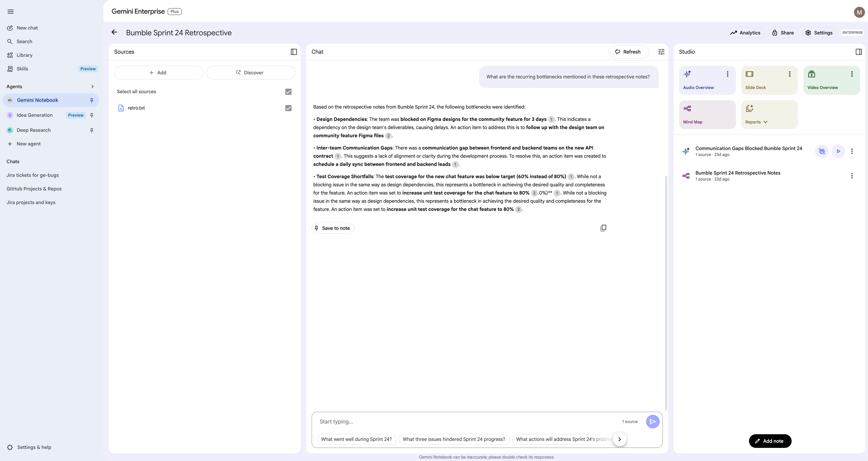Open interactive mode for Communication Gaps audio
This screenshot has width=868, height=461.
(822, 151)
